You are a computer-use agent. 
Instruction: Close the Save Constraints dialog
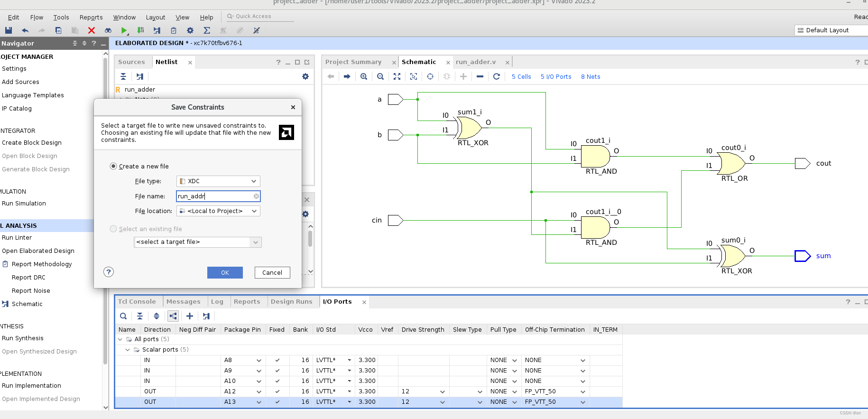(x=293, y=107)
